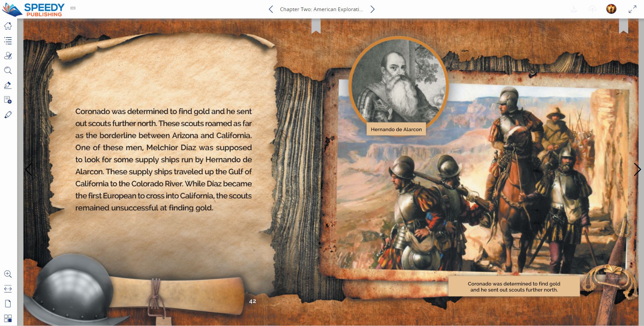Click the Speedy Publishing logo

click(x=33, y=9)
